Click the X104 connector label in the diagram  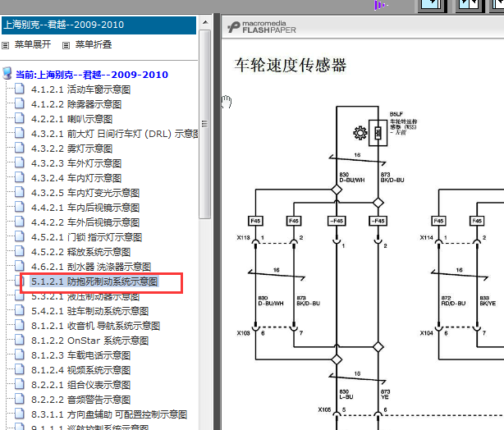coord(427,333)
